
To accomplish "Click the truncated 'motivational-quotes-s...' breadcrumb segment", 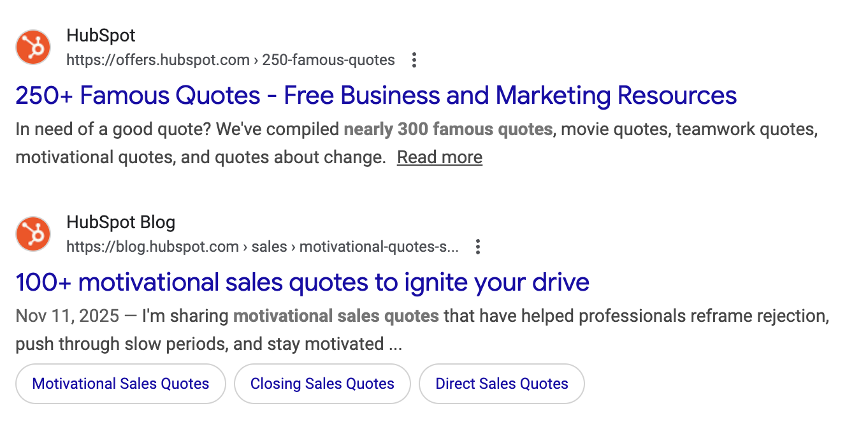I will point(379,247).
